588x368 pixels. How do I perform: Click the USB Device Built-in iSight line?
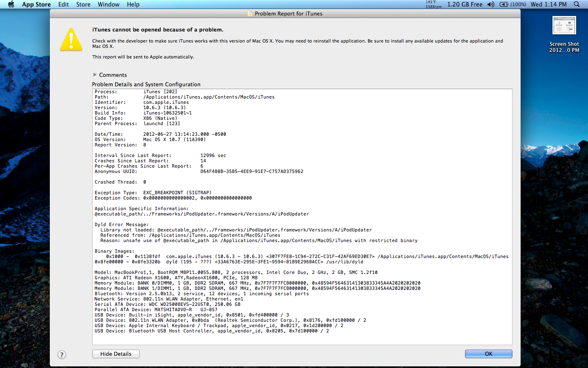tap(192, 315)
